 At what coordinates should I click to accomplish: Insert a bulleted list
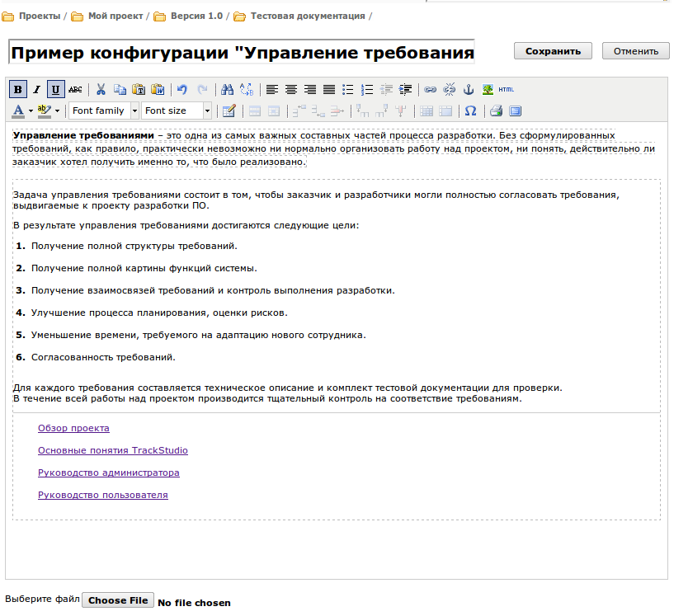pyautogui.click(x=348, y=89)
